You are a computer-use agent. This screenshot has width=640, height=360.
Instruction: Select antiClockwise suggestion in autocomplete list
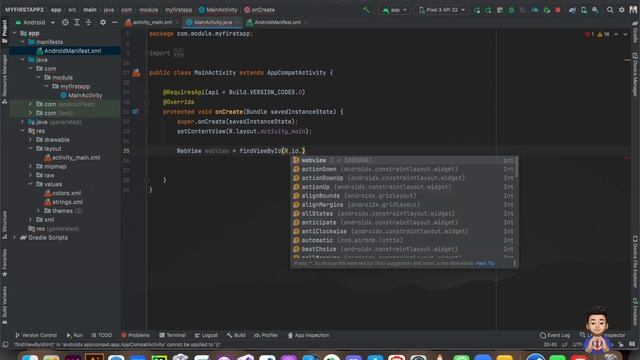click(x=404, y=231)
